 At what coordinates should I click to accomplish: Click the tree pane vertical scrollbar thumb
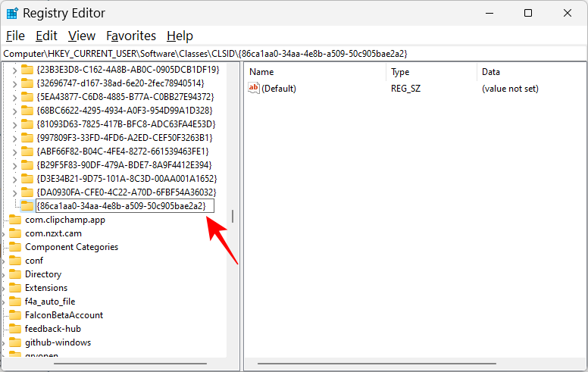click(233, 216)
